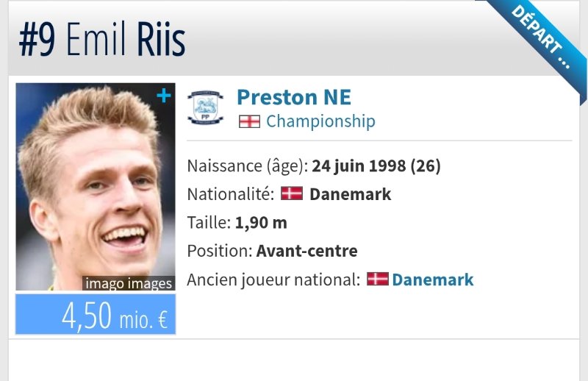Click the Denmark flag next to Nationalité

click(292, 194)
